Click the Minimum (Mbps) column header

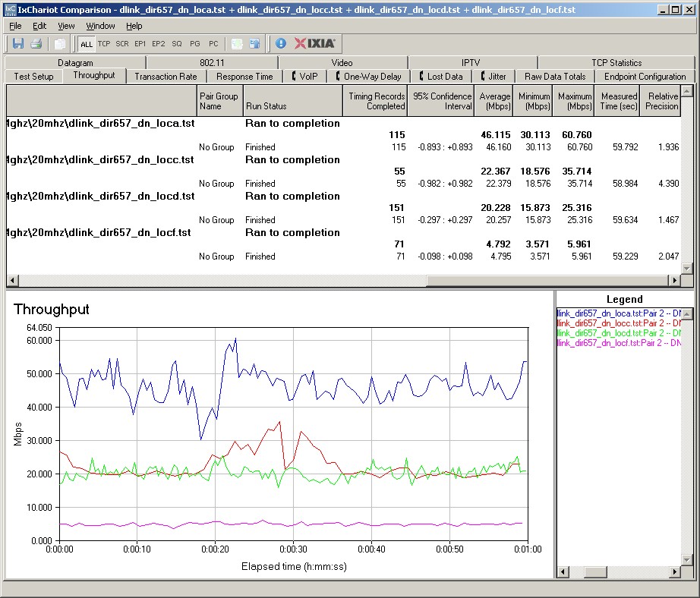pos(533,101)
